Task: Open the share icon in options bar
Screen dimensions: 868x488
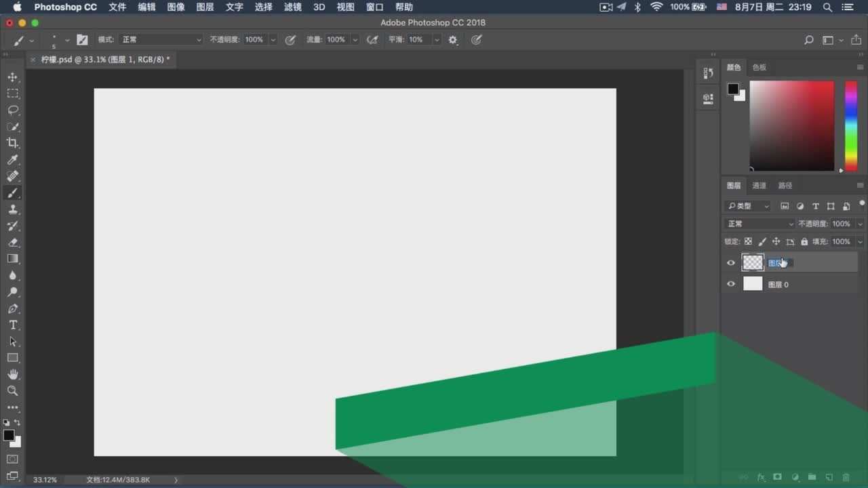Action: (x=856, y=40)
